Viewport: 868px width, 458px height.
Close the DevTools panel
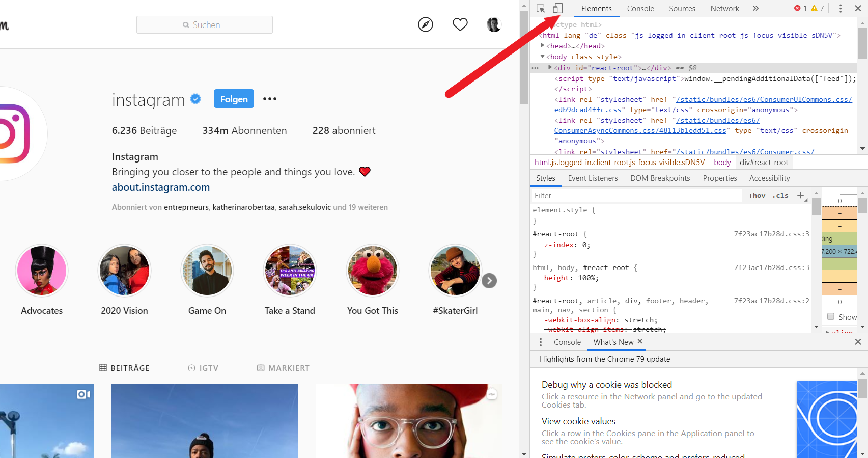click(858, 8)
